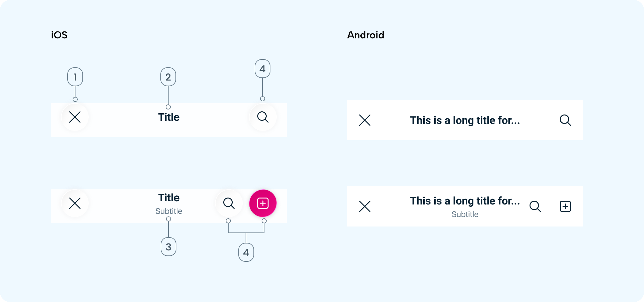Click annotation marker number 2
This screenshot has width=644, height=302.
pos(168,77)
